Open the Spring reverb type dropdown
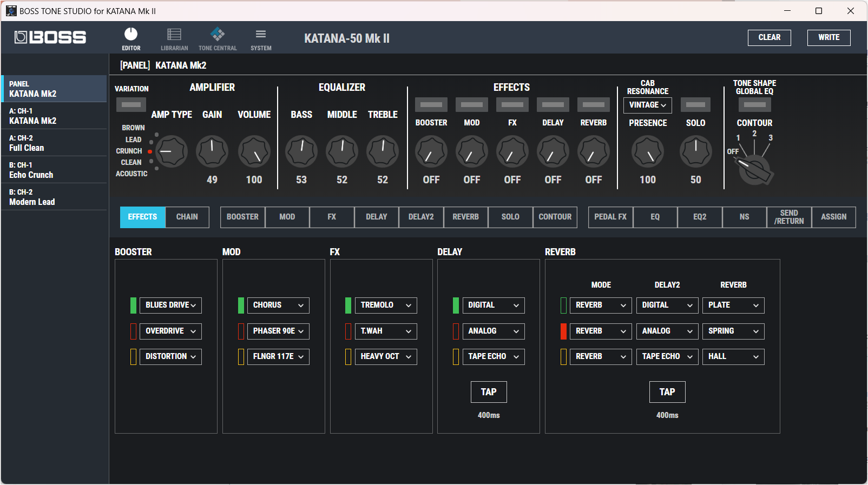Viewport: 868px width, 485px height. pyautogui.click(x=733, y=331)
